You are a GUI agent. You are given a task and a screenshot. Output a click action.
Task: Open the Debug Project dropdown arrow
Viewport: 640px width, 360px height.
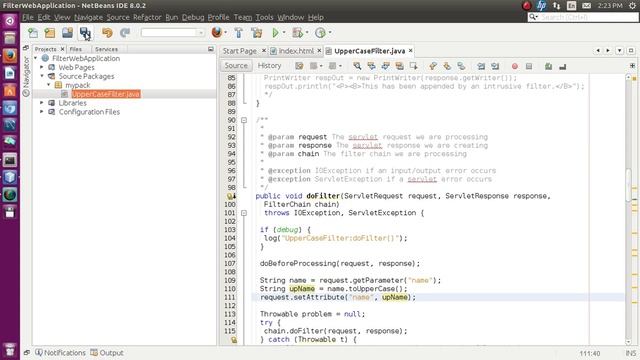[307, 33]
